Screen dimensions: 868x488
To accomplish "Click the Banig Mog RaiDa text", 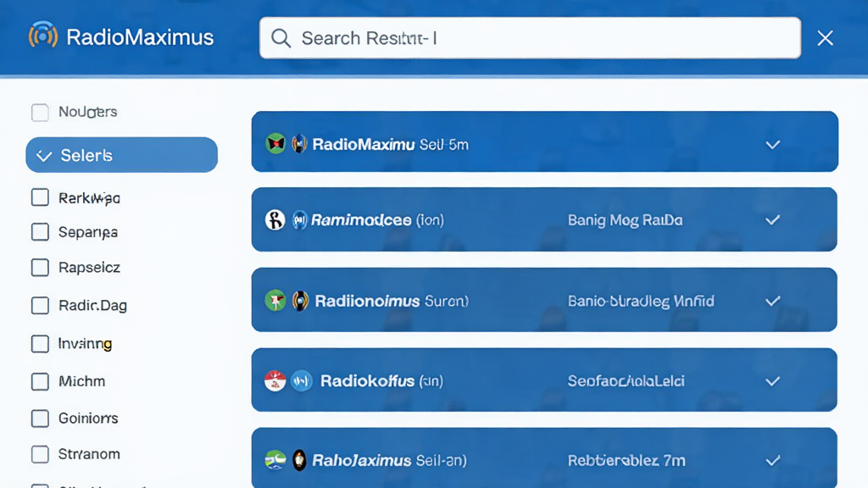I will [x=625, y=220].
